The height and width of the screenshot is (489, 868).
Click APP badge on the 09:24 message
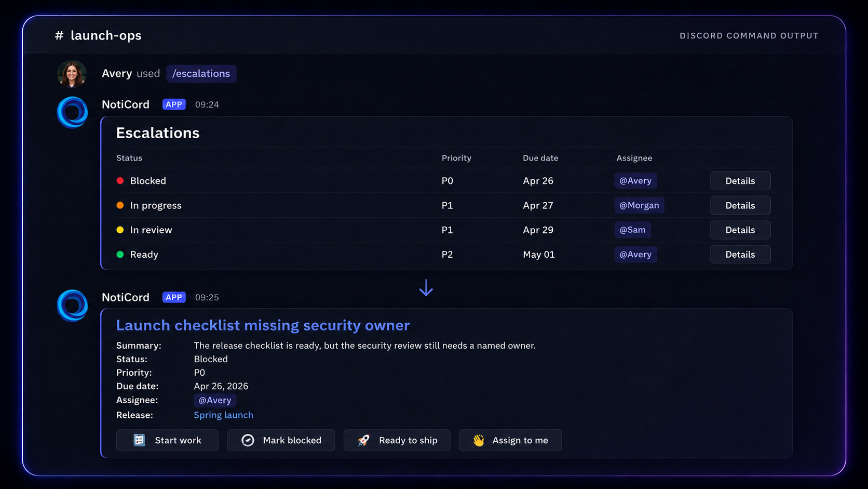pyautogui.click(x=174, y=104)
